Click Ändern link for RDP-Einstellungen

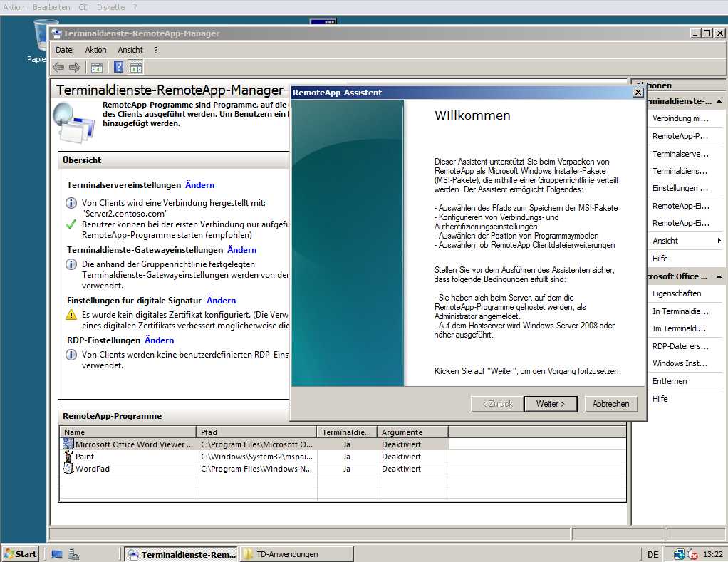point(160,340)
